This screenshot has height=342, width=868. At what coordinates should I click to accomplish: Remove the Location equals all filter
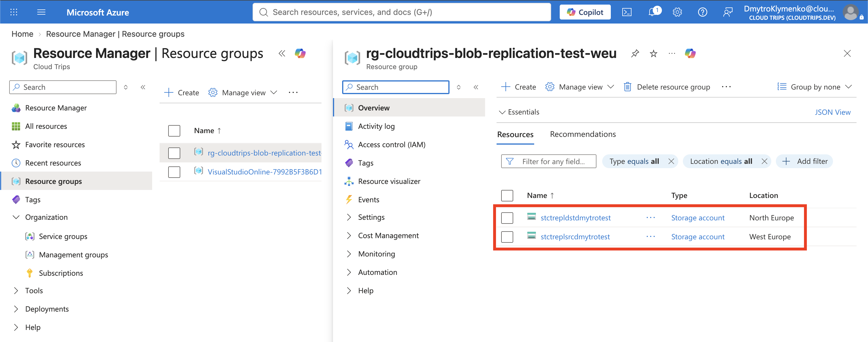(x=764, y=161)
